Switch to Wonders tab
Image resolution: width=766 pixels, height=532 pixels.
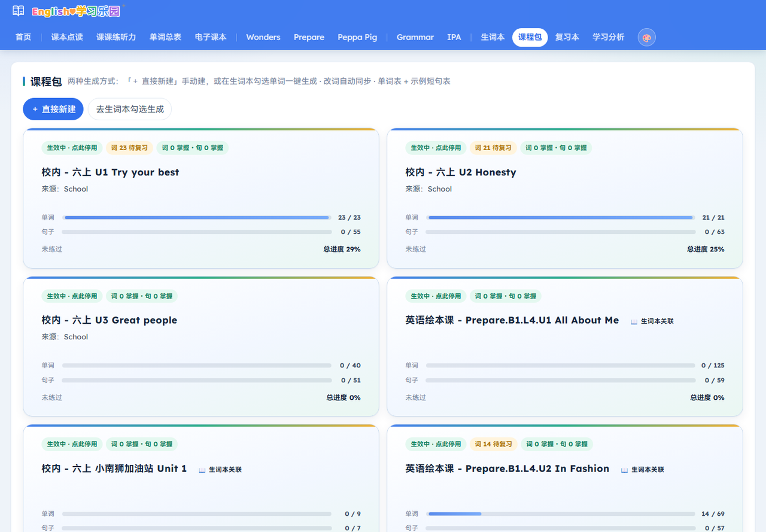coord(263,37)
